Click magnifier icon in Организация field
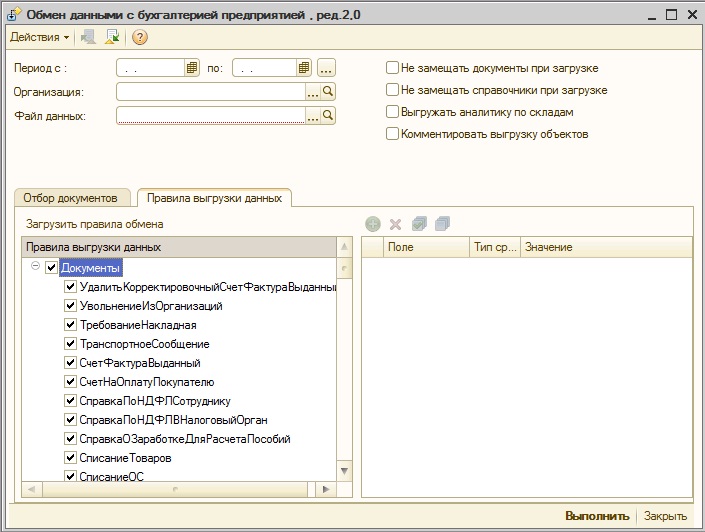The height and width of the screenshot is (532, 705). tap(327, 92)
